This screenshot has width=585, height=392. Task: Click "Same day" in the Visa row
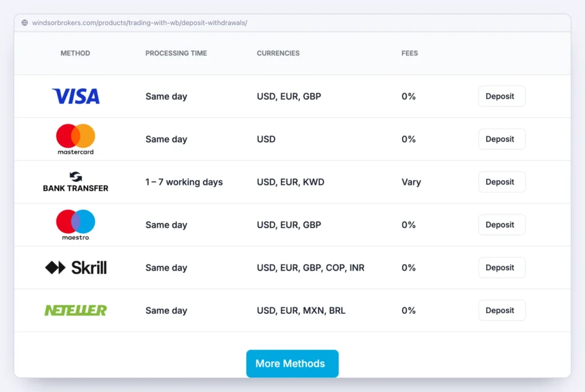pos(166,96)
